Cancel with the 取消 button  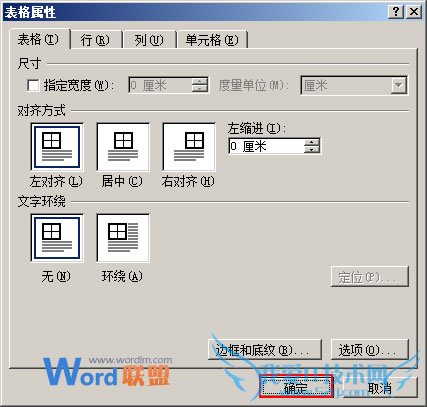(x=380, y=387)
